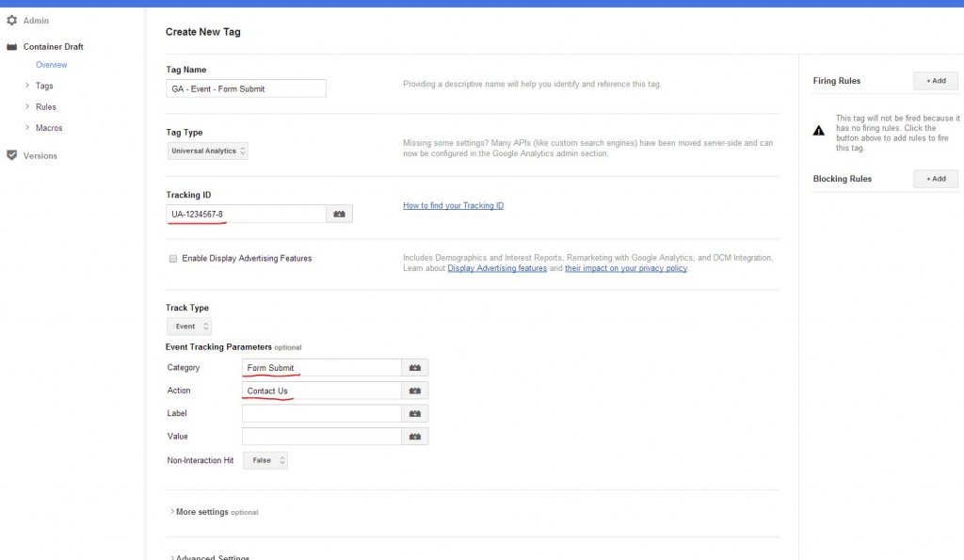The height and width of the screenshot is (560, 964).
Task: Open the Track Type Event dropdown
Action: pos(188,327)
